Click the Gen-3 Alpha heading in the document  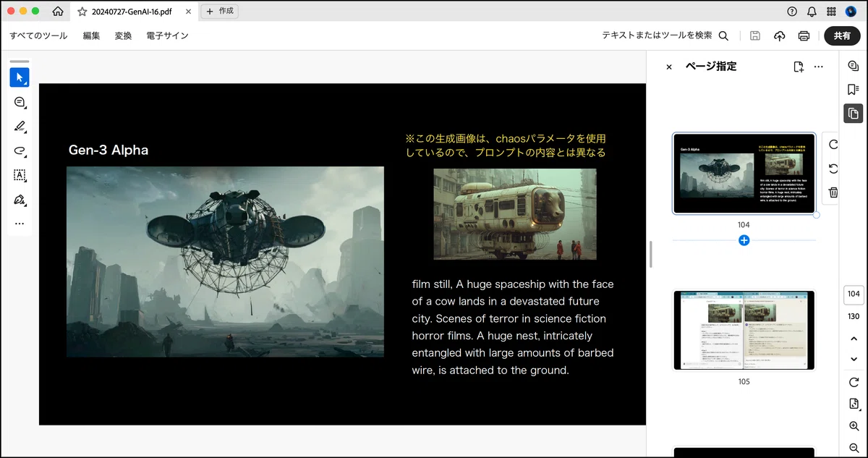[x=109, y=150]
